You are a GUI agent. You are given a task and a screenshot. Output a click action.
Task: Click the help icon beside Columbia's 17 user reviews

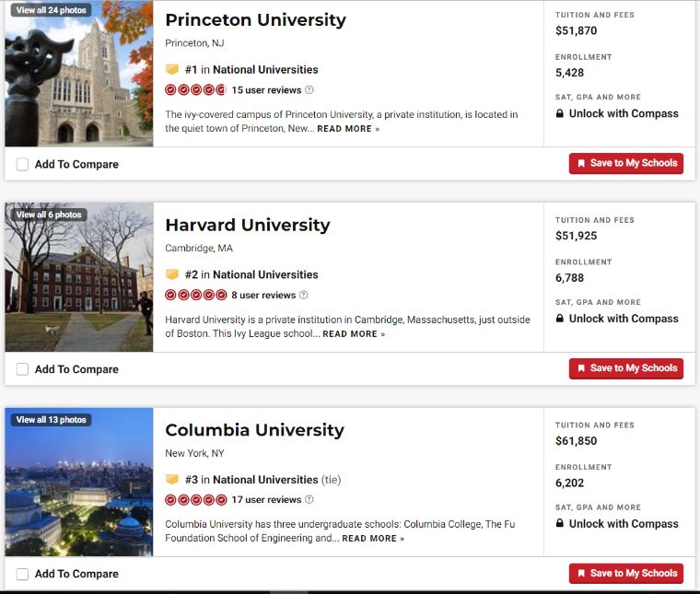(x=309, y=499)
